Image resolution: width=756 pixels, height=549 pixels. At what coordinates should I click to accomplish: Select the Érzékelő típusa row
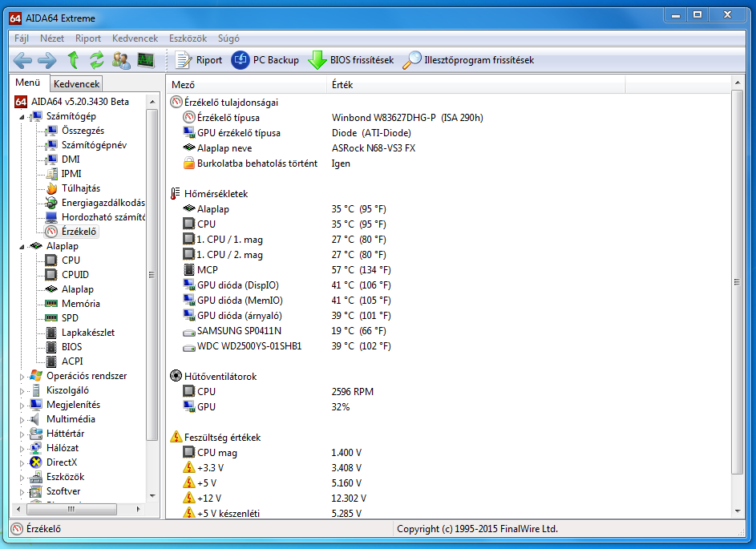(x=333, y=118)
